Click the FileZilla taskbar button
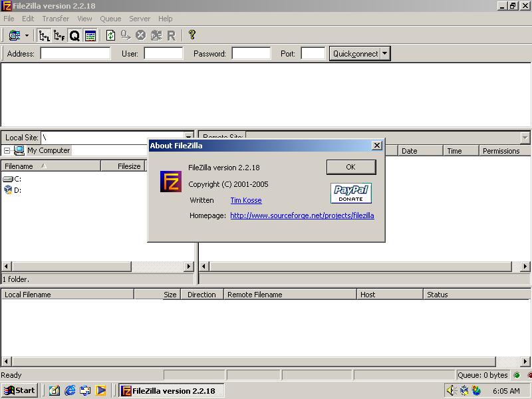This screenshot has height=399, width=532. click(171, 391)
